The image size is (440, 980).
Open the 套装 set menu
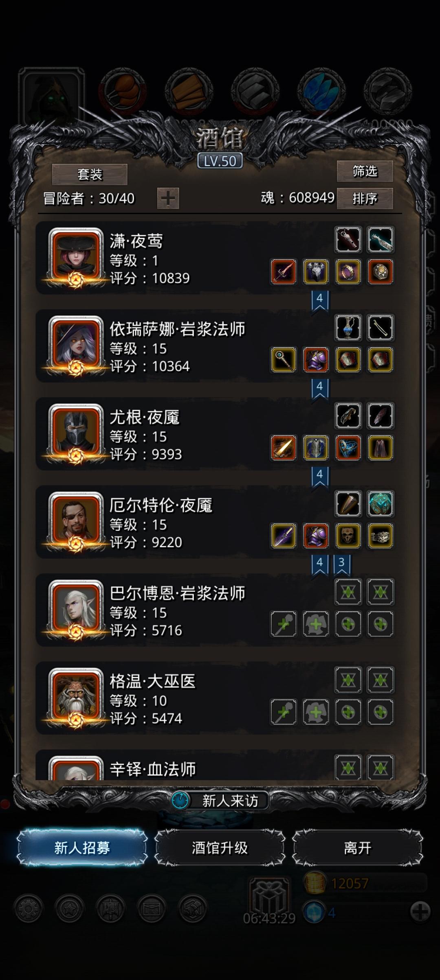coord(90,175)
